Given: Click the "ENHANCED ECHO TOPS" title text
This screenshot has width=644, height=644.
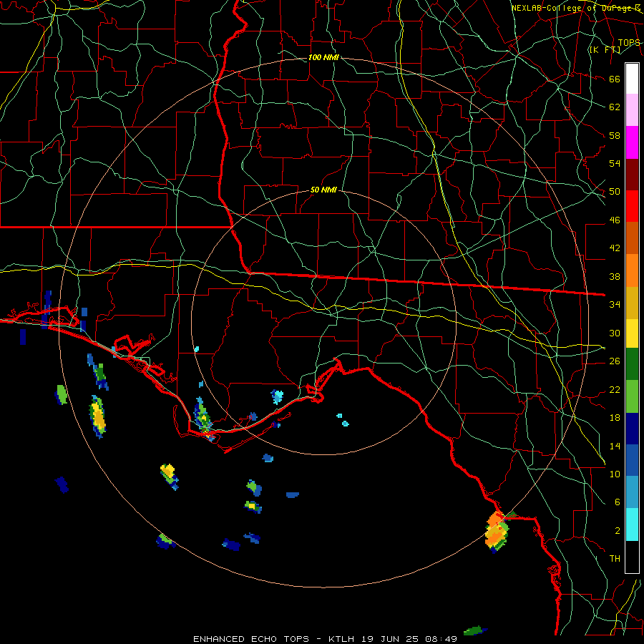Looking at the screenshot, I should click(251, 639).
